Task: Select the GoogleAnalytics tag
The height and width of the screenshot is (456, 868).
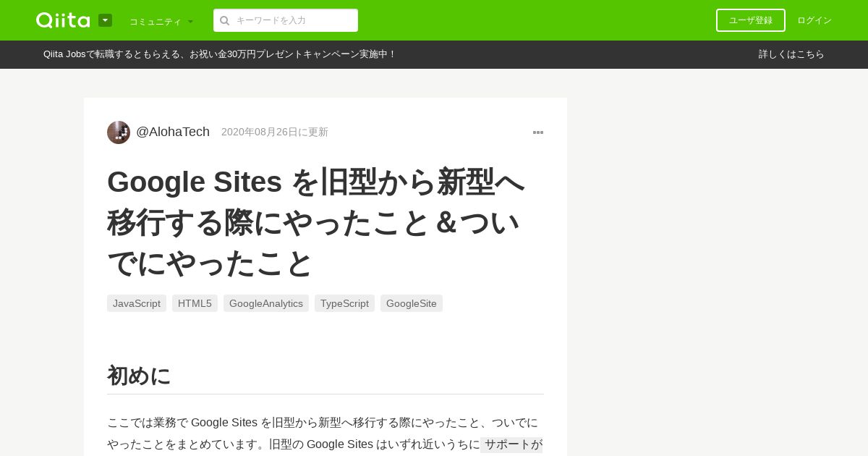Action: tap(266, 303)
